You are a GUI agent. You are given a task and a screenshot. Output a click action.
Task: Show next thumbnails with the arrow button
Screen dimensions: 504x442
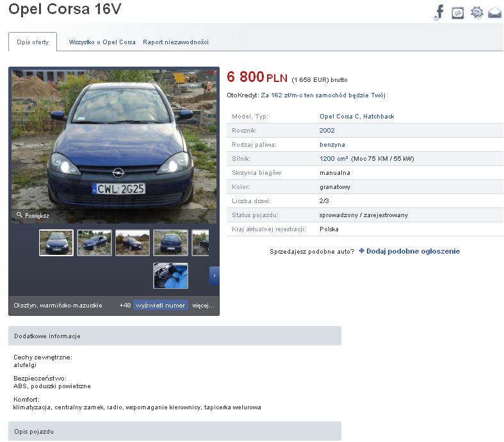pos(215,275)
